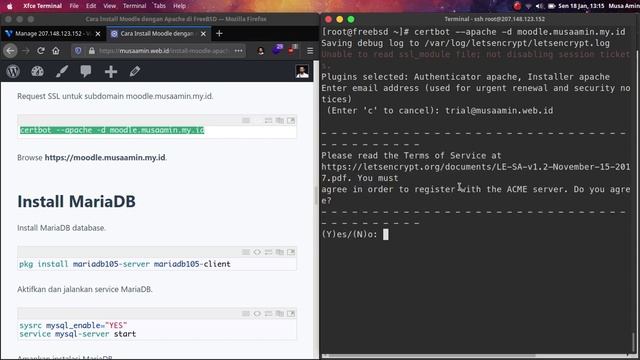Screen dimensions: 640x360
Task: Open the Help menu
Action: coord(180,6)
